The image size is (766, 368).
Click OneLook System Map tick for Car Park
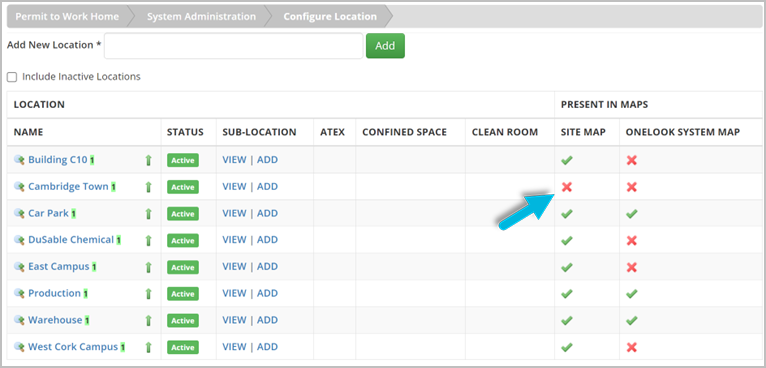coord(632,214)
